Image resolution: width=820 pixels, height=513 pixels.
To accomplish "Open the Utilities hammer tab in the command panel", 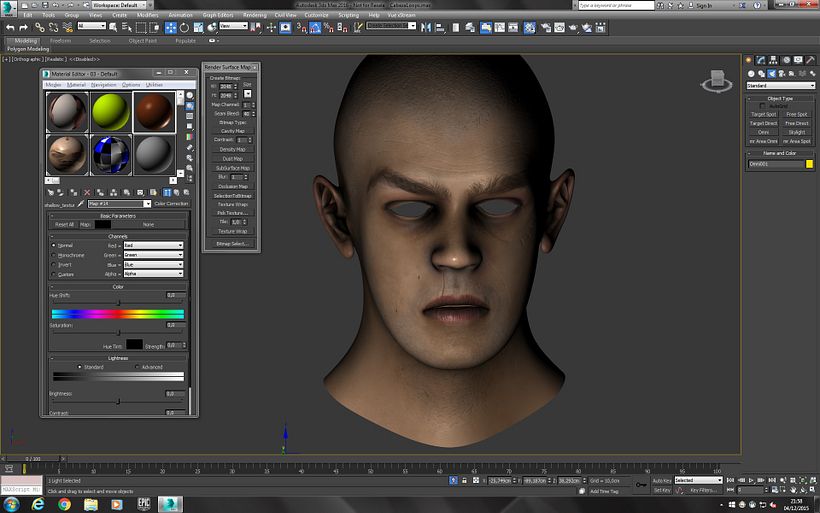I will pyautogui.click(x=808, y=61).
